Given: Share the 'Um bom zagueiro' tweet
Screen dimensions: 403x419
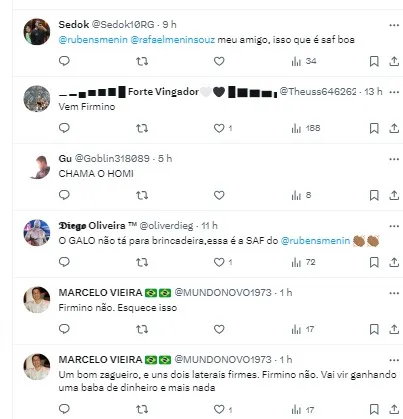Looking at the screenshot, I should click(394, 409).
